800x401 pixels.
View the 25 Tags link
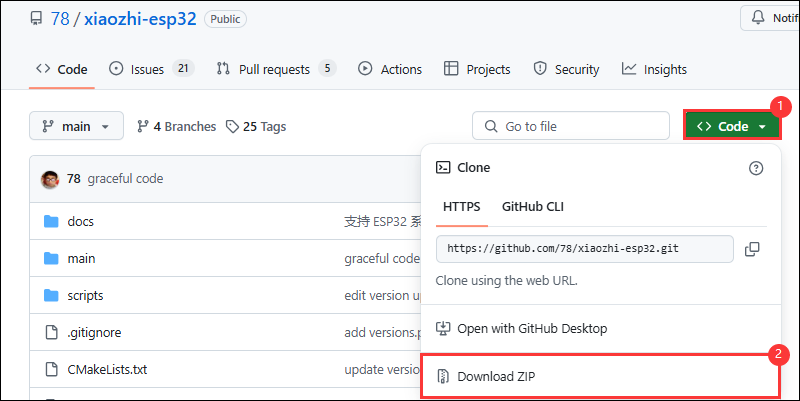[x=256, y=126]
